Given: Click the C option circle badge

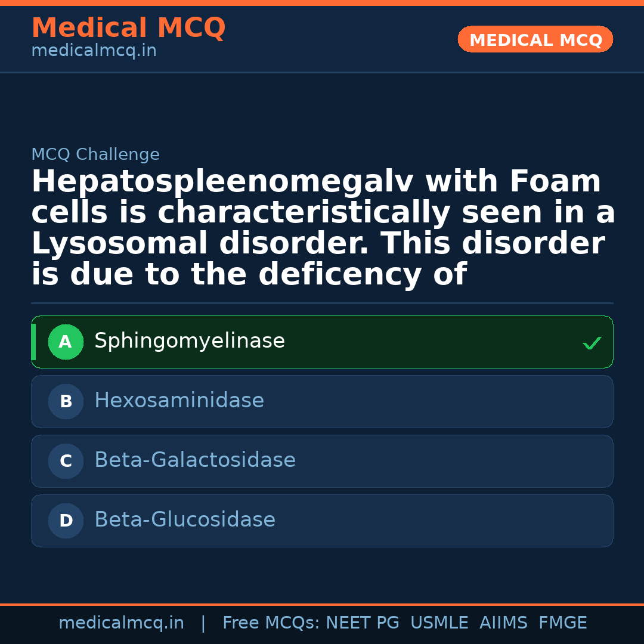Looking at the screenshot, I should [x=66, y=462].
